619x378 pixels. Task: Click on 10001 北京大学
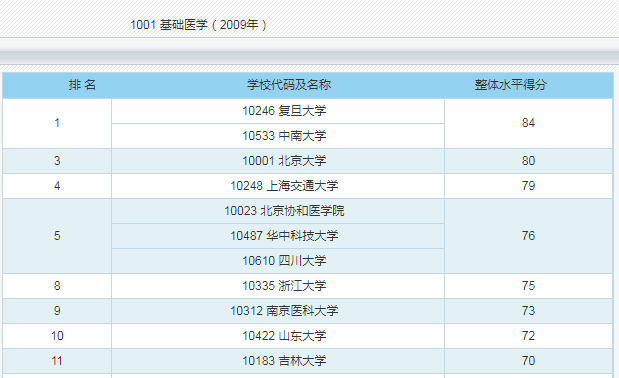284,161
